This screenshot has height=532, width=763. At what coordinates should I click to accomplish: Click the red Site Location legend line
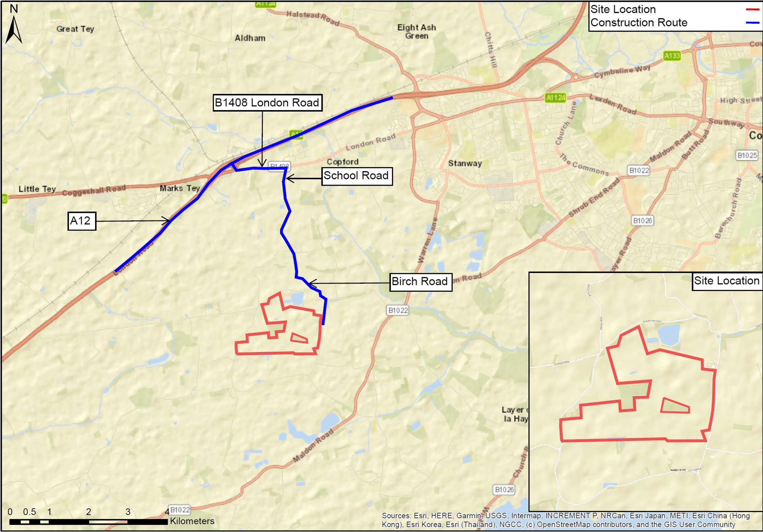[752, 10]
